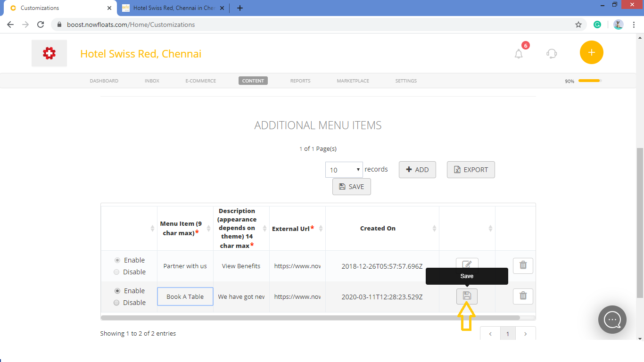Click the SAVE button above the table
Screen dimensions: 644x362
352,187
